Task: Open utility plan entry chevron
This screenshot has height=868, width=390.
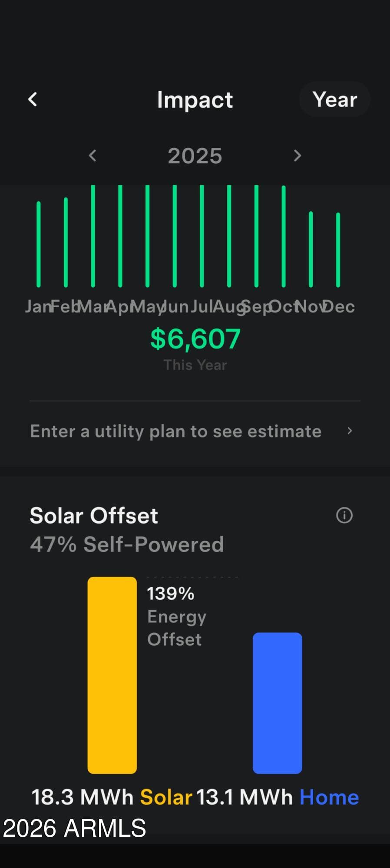Action: [x=350, y=431]
